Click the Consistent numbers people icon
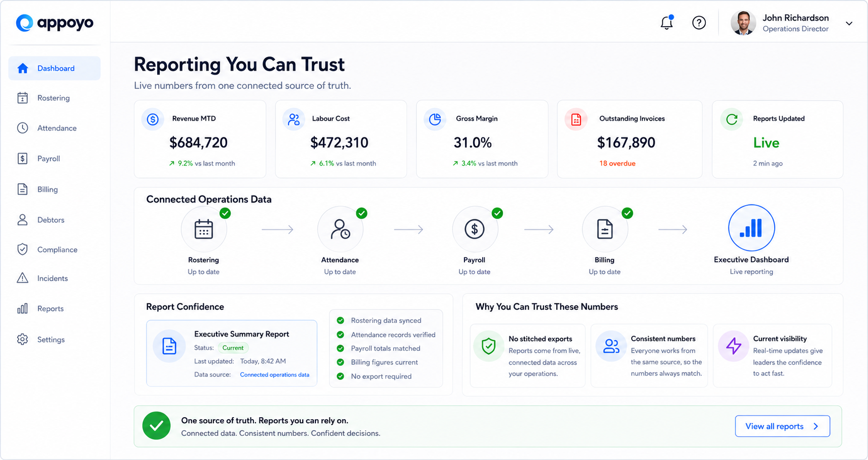The height and width of the screenshot is (460, 868). [x=611, y=346]
